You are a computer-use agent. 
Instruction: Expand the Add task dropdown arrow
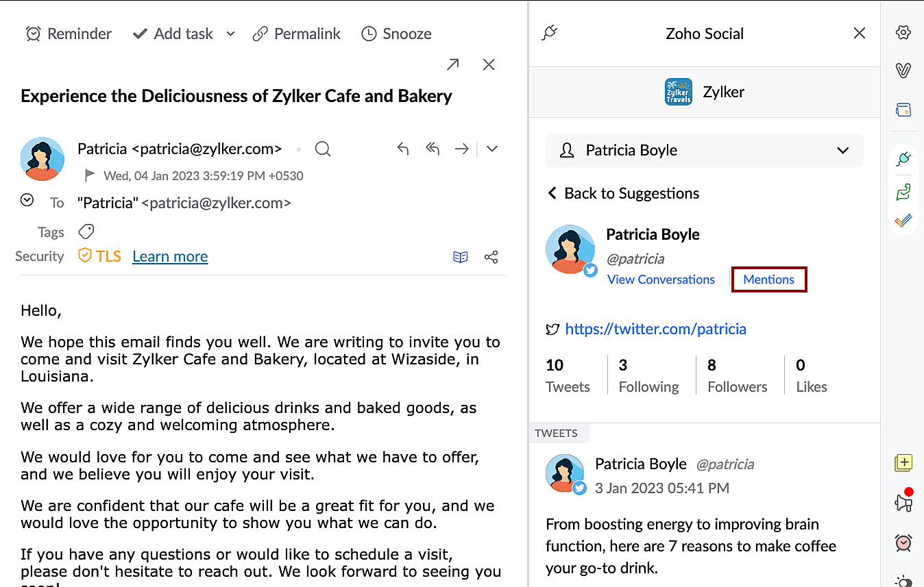(x=230, y=34)
